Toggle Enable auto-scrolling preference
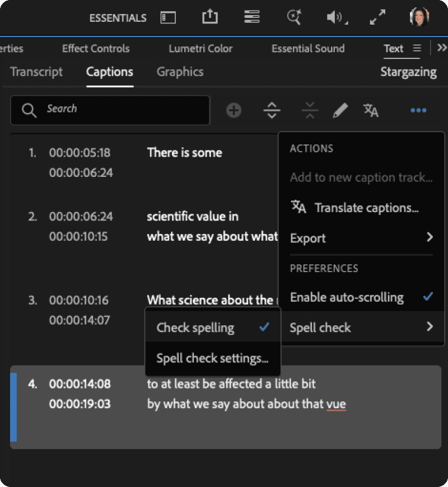The width and height of the screenshot is (448, 487). click(x=362, y=297)
